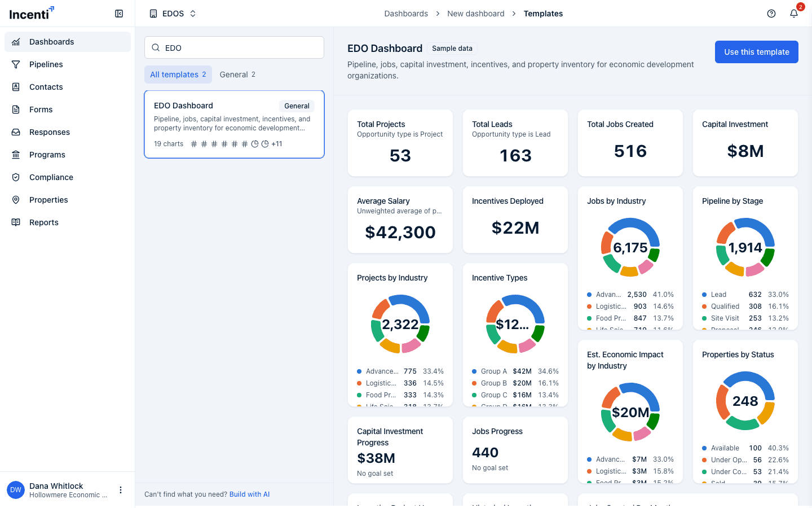Click the Templates breadcrumb

click(543, 14)
